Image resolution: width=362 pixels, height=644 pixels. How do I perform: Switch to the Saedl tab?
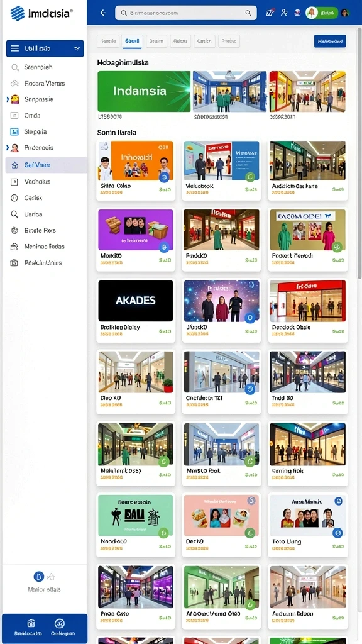(132, 41)
